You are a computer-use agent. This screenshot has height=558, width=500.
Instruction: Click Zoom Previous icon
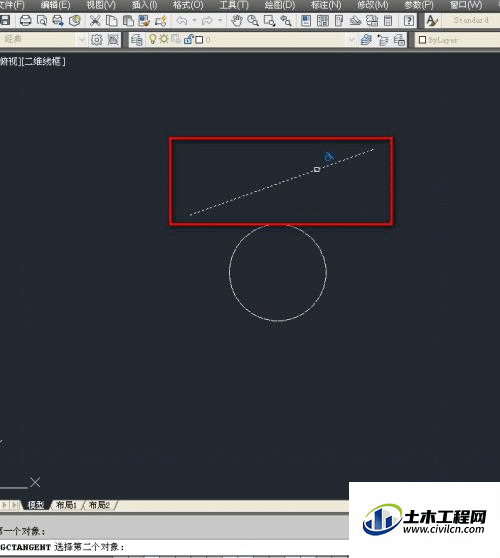[286, 20]
